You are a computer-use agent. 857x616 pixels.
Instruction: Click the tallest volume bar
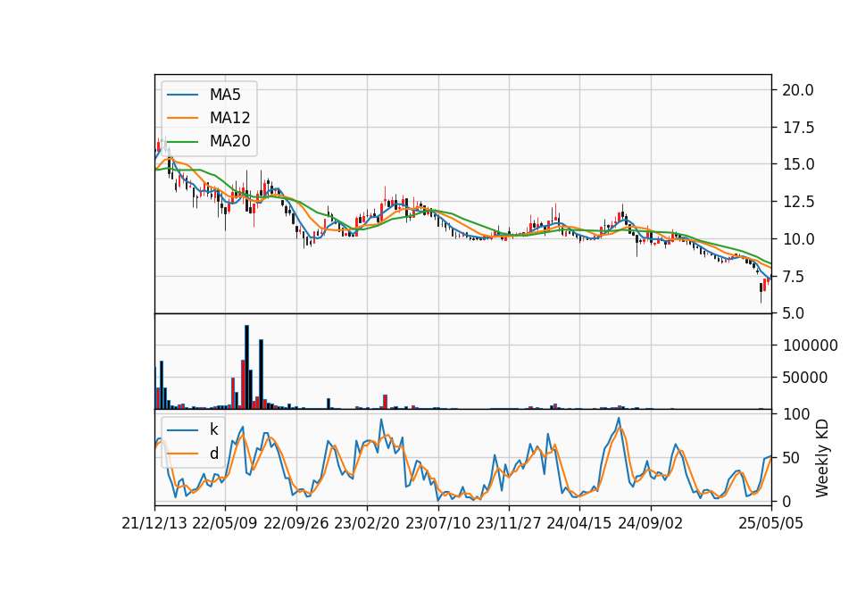click(x=246, y=367)
